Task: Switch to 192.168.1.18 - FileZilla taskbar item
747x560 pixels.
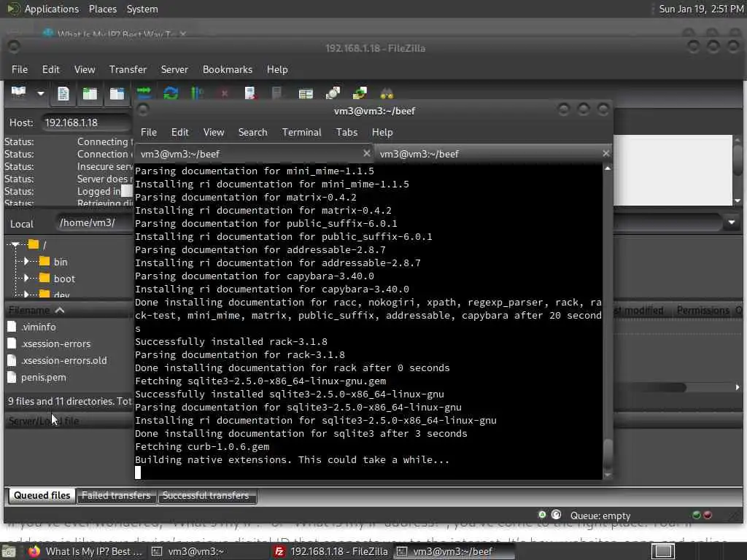Action: pos(332,551)
